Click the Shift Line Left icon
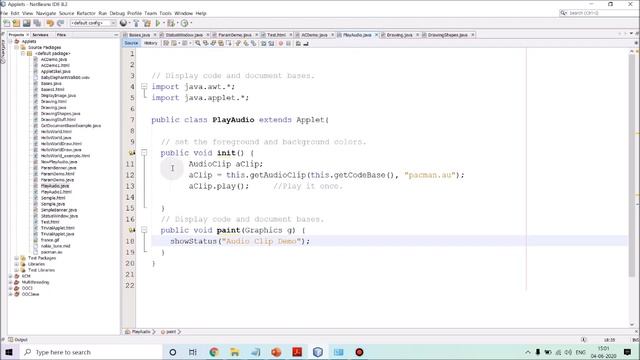Screen dimensions: 640x360 click(264, 43)
